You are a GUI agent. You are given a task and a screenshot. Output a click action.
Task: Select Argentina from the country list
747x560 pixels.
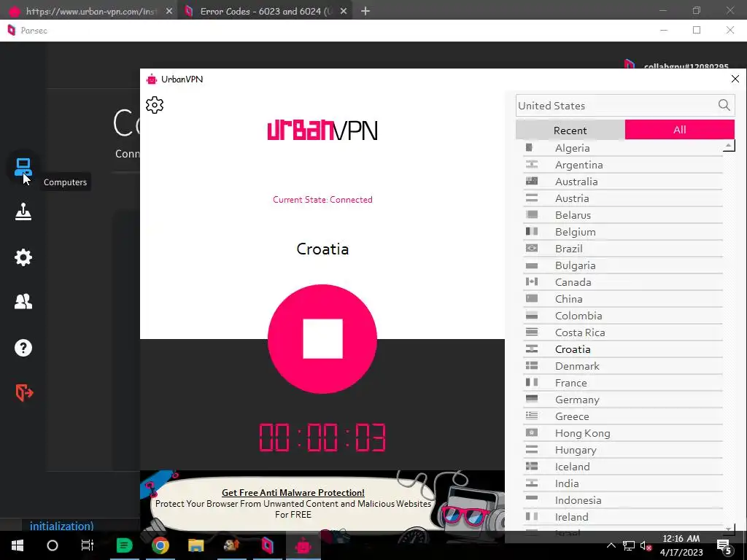[x=623, y=165]
